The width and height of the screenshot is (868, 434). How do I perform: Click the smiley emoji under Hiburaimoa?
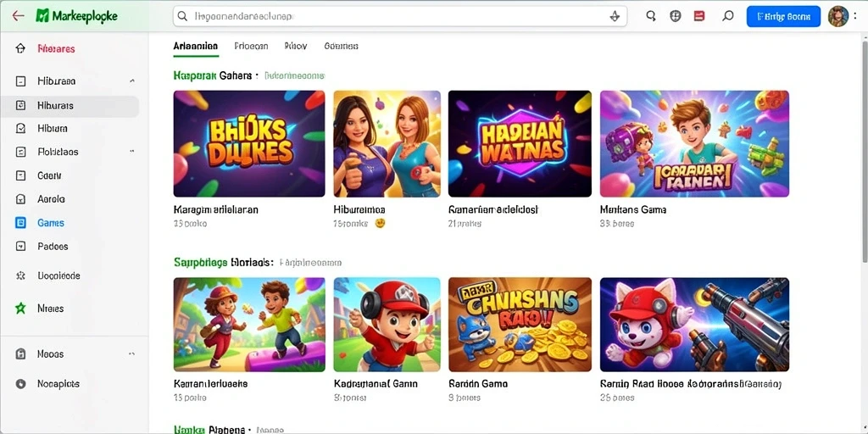(x=380, y=224)
